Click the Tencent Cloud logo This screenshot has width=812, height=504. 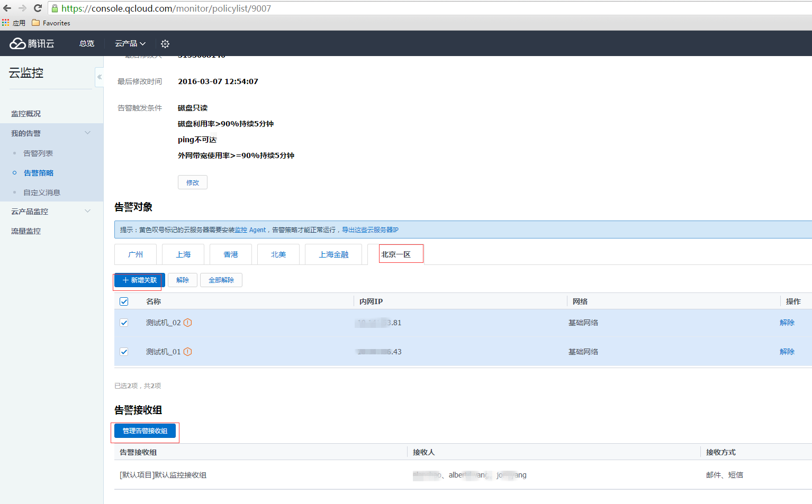coord(32,43)
